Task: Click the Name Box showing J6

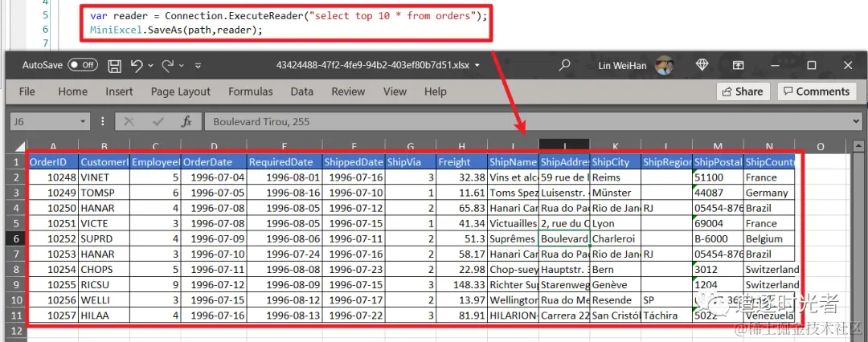Action: [x=44, y=122]
